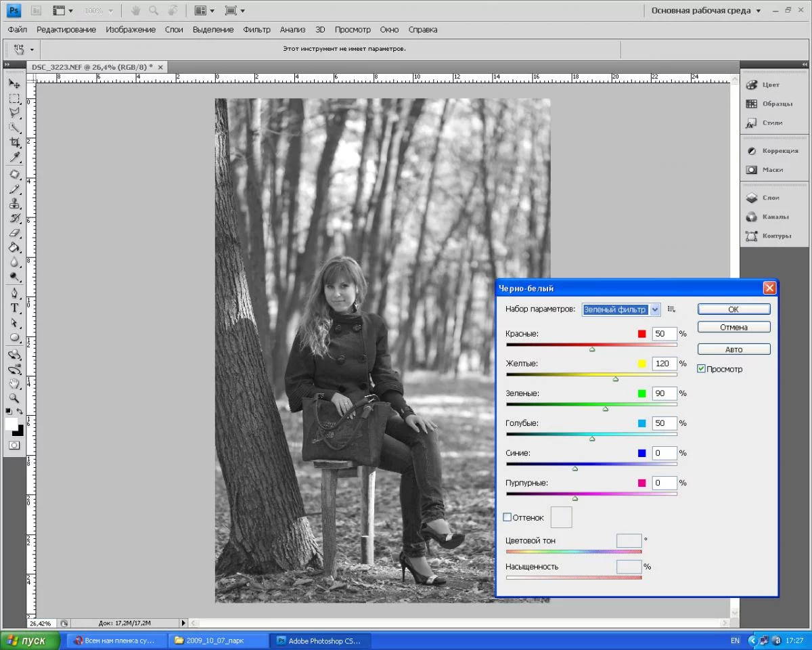
Task: Select the Type (T) tool
Action: (x=14, y=308)
